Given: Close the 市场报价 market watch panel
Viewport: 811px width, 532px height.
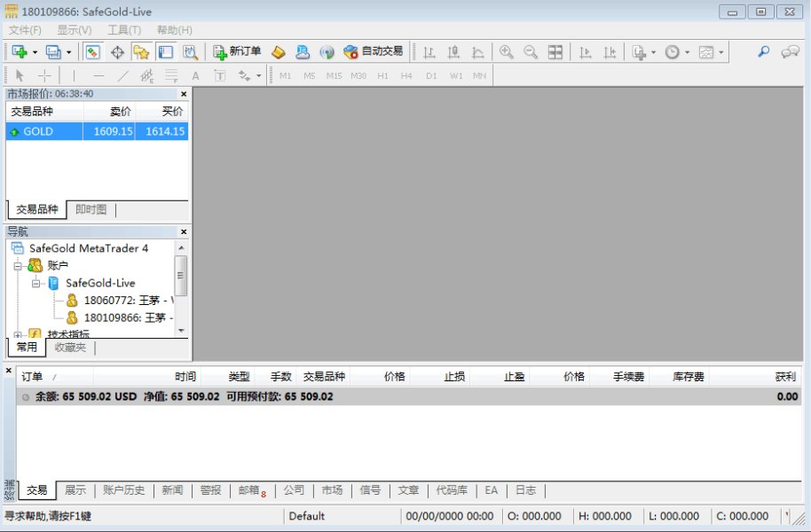Looking at the screenshot, I should [184, 94].
